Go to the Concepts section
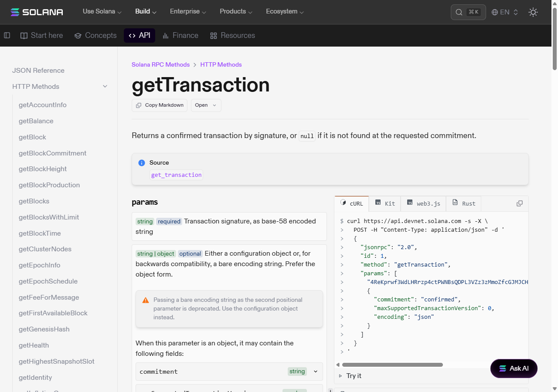This screenshot has height=392, width=558. 95,35
